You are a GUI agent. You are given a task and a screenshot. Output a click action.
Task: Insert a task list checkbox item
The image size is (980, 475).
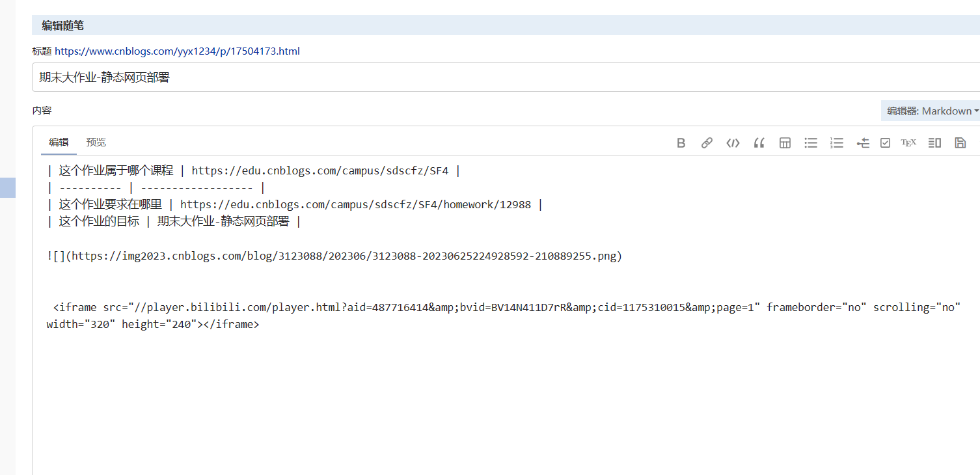point(885,143)
